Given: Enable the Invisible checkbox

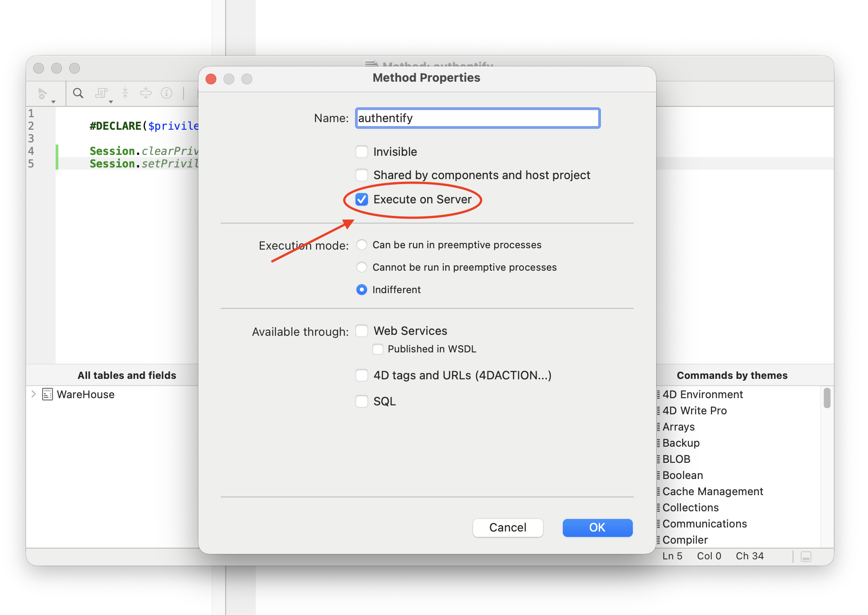Looking at the screenshot, I should click(x=362, y=152).
